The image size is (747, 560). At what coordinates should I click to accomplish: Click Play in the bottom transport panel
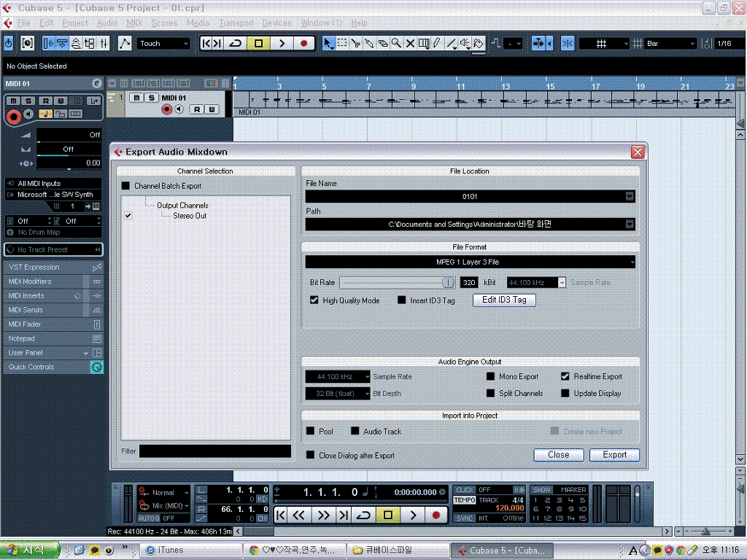coord(413,515)
